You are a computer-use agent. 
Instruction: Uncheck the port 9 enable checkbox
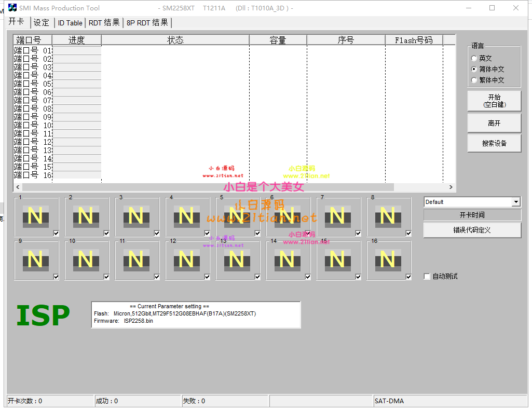coord(56,277)
